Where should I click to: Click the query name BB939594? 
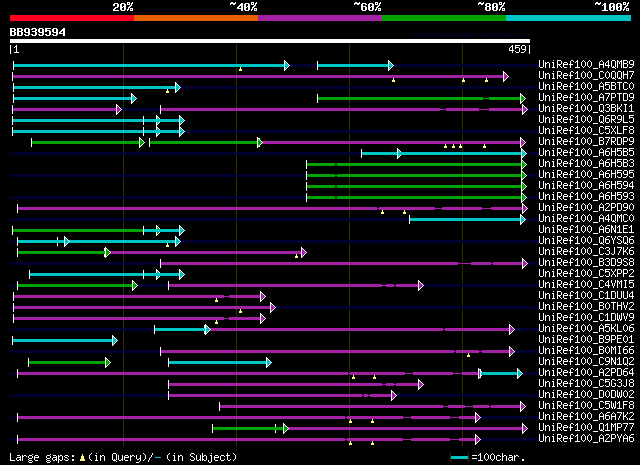point(38,32)
